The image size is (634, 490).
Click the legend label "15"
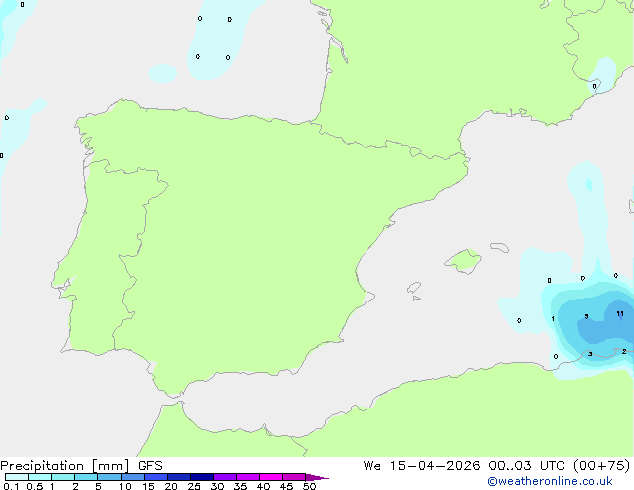(148, 486)
